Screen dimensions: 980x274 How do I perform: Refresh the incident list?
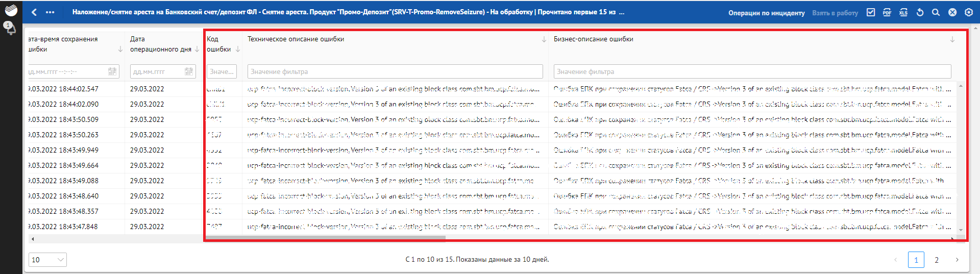click(x=920, y=12)
